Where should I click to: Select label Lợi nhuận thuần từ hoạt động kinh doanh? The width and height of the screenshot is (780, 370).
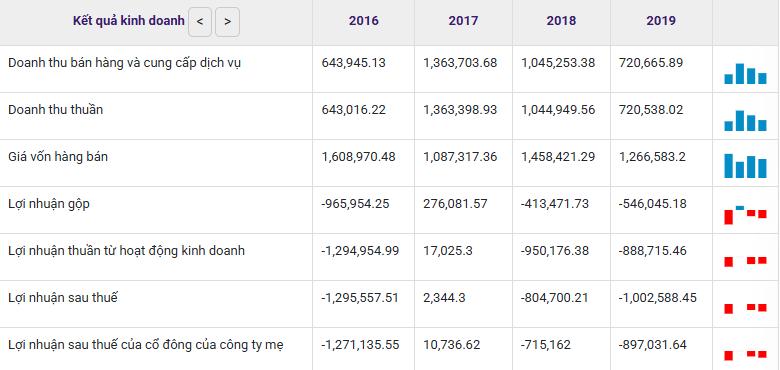pyautogui.click(x=126, y=251)
